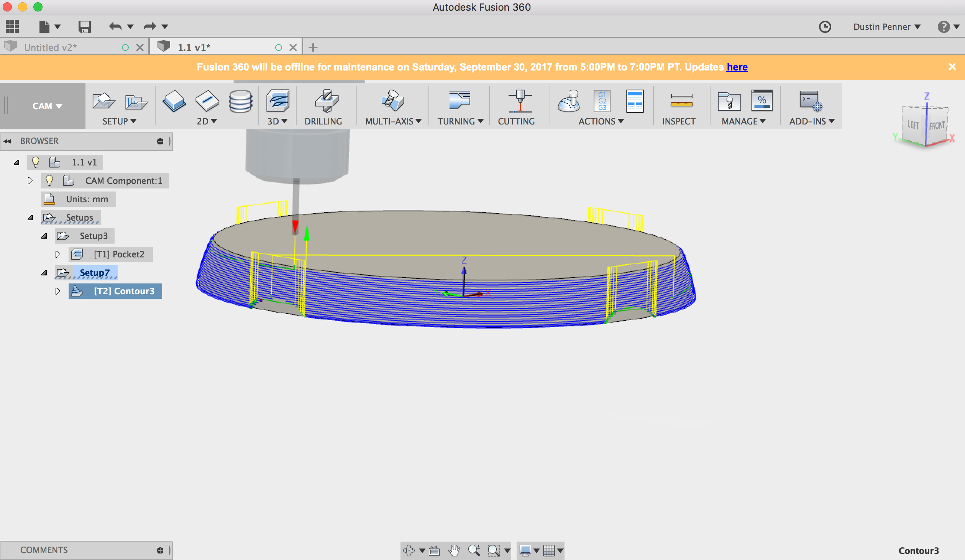This screenshot has height=560, width=965.
Task: Collapse the Setup3 node
Action: click(x=44, y=236)
